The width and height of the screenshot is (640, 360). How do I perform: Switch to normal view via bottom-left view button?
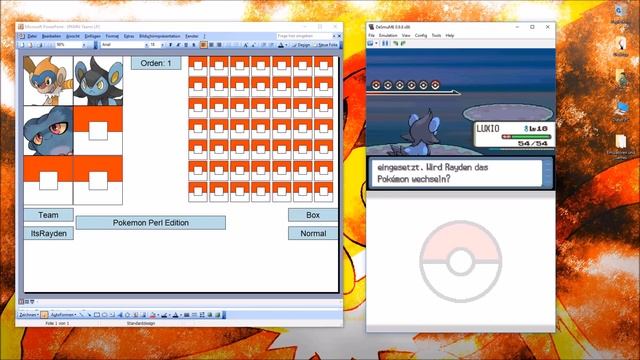click(22, 302)
